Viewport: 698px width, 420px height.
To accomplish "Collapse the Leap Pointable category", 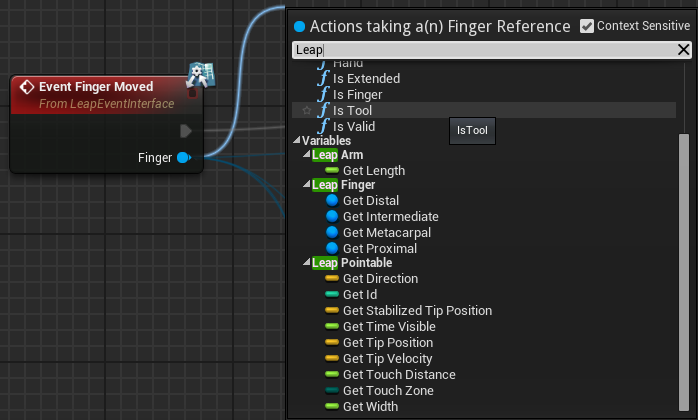I will click(306, 262).
